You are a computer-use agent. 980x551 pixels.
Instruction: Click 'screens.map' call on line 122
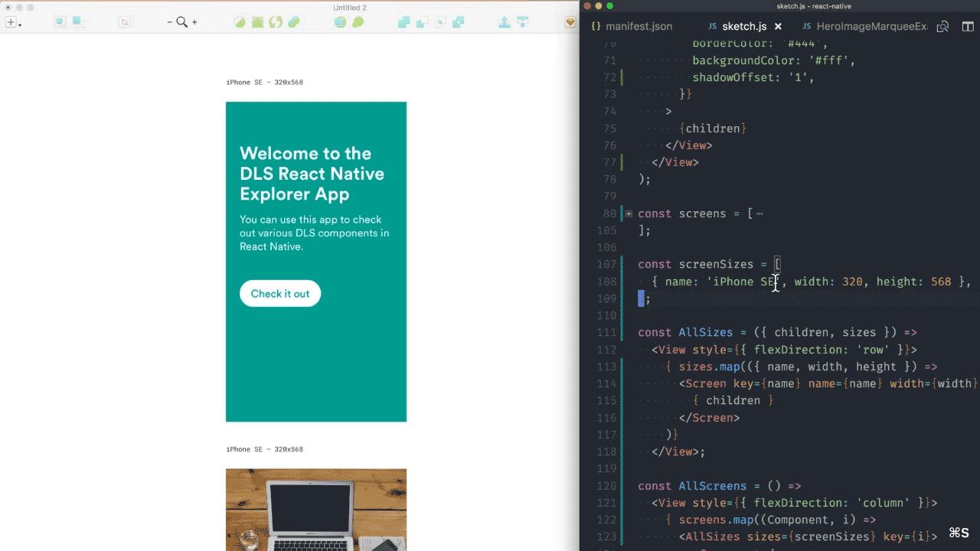click(716, 520)
